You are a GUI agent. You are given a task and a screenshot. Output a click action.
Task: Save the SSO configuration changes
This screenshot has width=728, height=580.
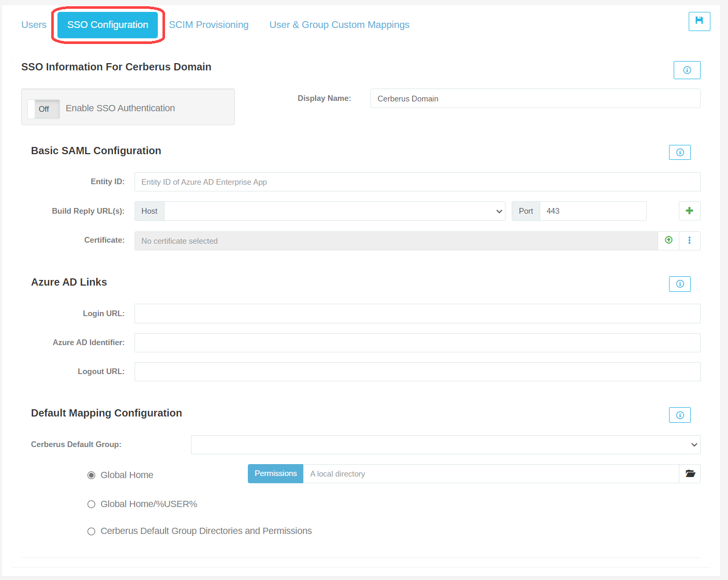pyautogui.click(x=699, y=22)
